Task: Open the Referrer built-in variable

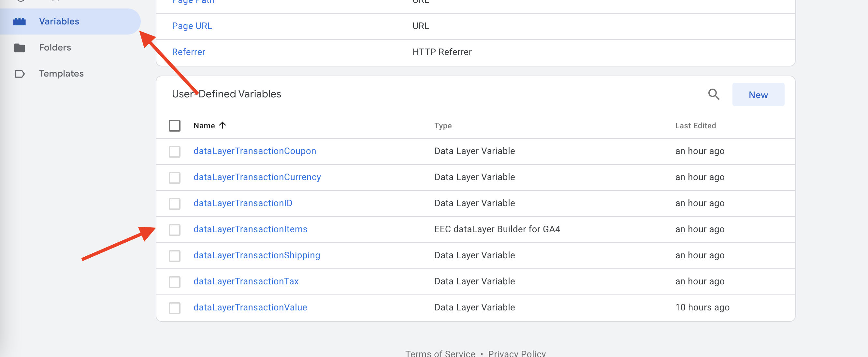Action: click(x=188, y=52)
